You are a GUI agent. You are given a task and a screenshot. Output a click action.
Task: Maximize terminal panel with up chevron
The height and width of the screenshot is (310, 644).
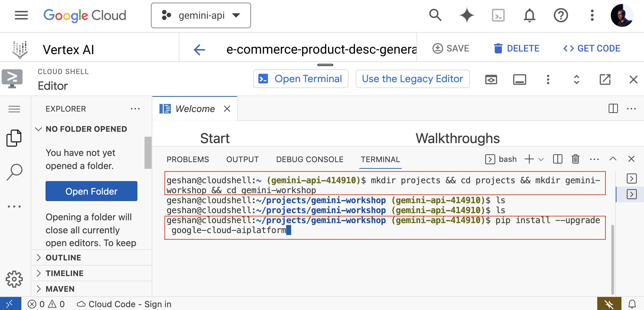pyautogui.click(x=613, y=159)
